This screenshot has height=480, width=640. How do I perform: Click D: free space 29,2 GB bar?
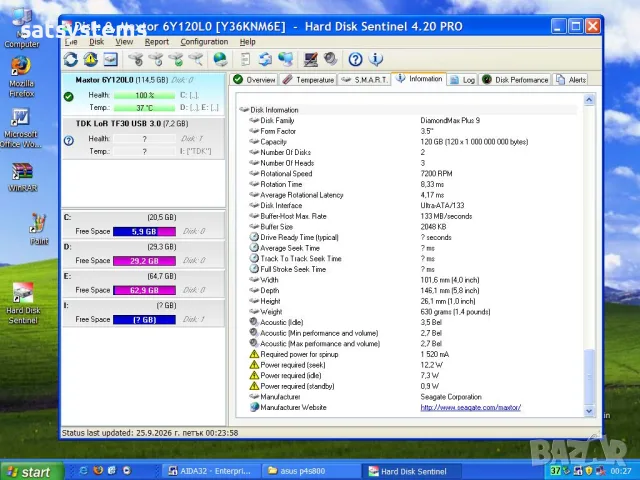[x=144, y=261]
